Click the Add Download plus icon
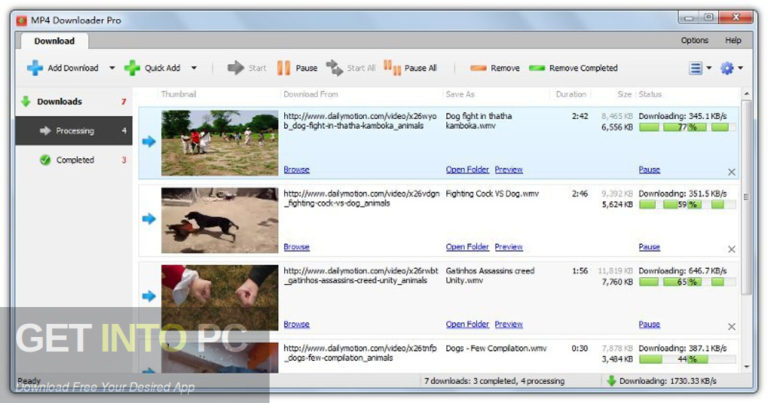 [x=35, y=68]
